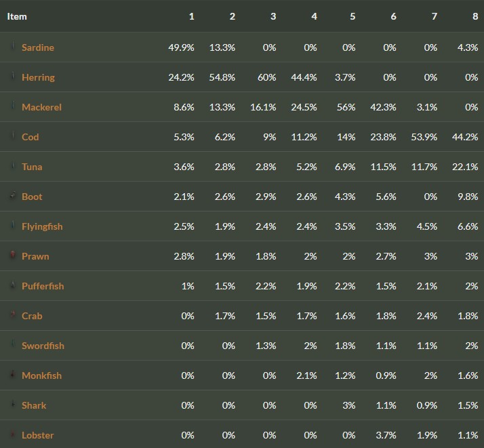Click the Item column header
The width and height of the screenshot is (484, 448).
(17, 16)
